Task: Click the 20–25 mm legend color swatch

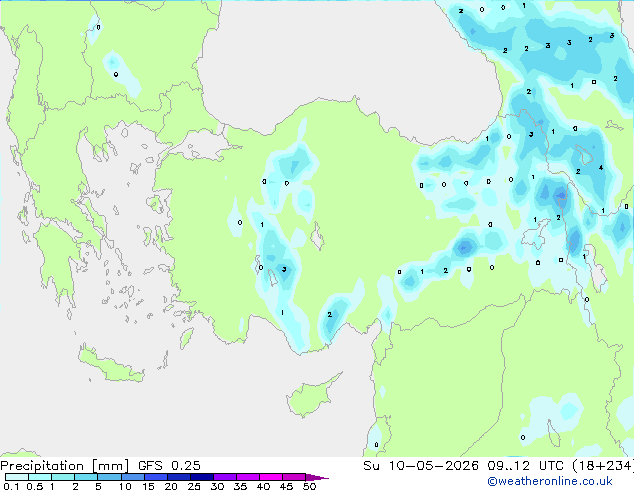Action: (178, 477)
